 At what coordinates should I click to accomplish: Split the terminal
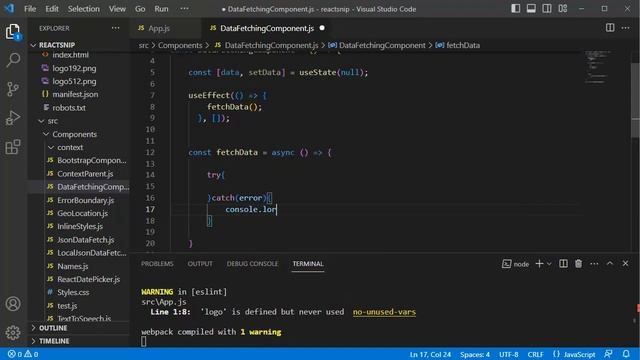(x=563, y=264)
